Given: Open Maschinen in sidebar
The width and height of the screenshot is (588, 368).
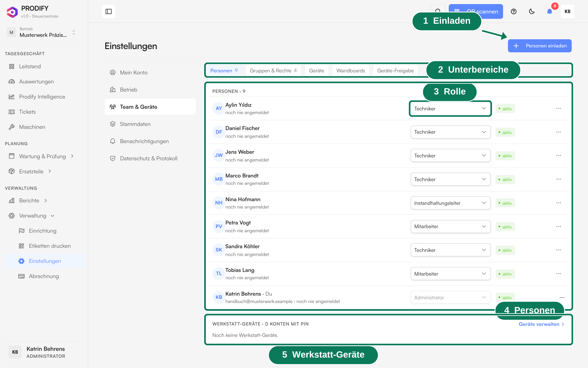Looking at the screenshot, I should pyautogui.click(x=44, y=127).
